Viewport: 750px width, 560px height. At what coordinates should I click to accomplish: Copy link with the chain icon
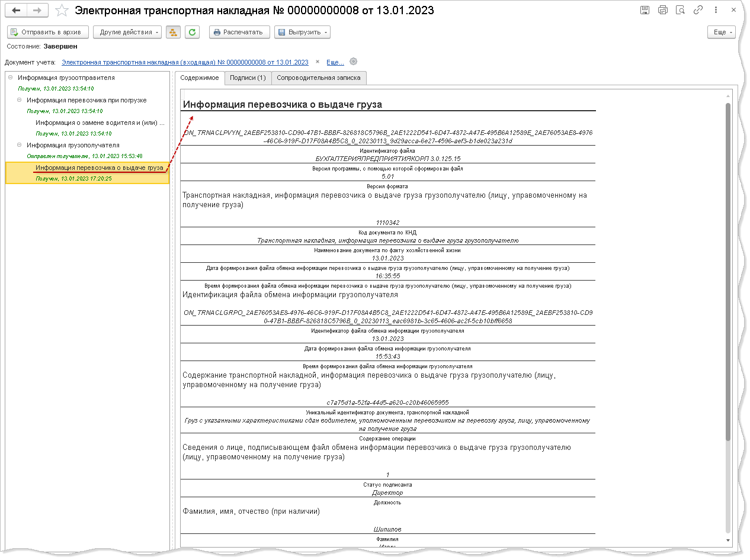click(698, 10)
